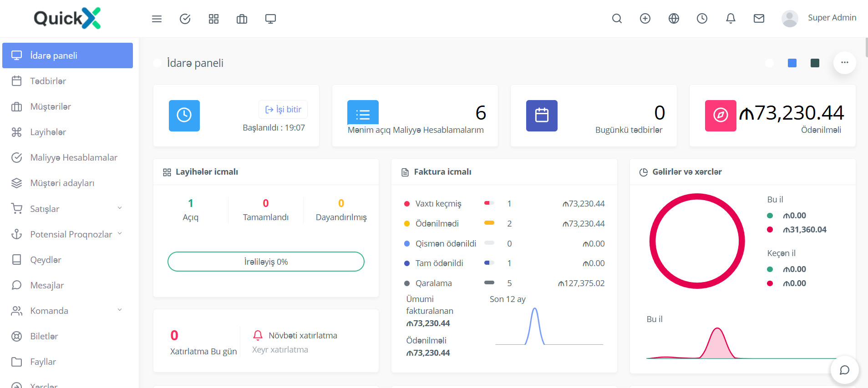
Task: Open the envelope messages icon
Action: (x=759, y=19)
